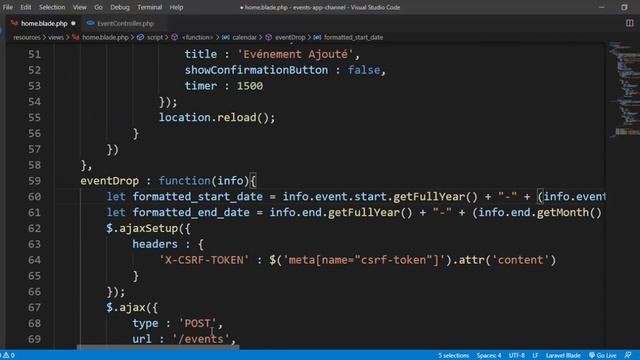The width and height of the screenshot is (640, 360).
Task: Click the EventController.php tab file icon
Action: pyautogui.click(x=91, y=24)
